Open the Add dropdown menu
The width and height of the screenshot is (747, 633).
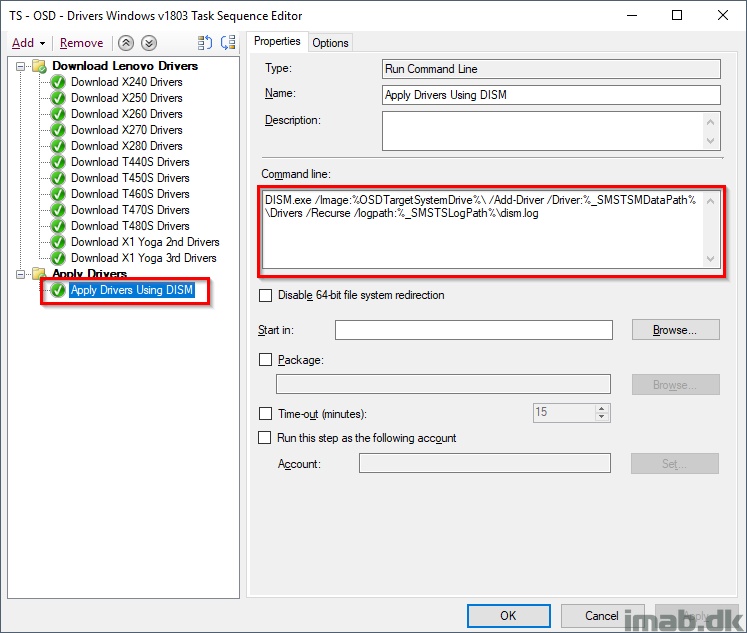click(29, 43)
